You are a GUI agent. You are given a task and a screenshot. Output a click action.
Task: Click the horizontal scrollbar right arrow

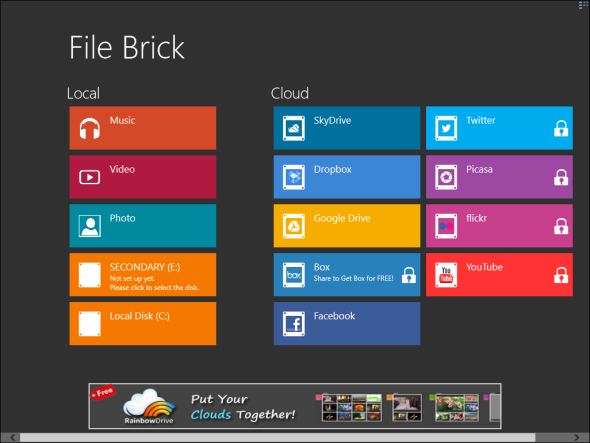(577, 437)
